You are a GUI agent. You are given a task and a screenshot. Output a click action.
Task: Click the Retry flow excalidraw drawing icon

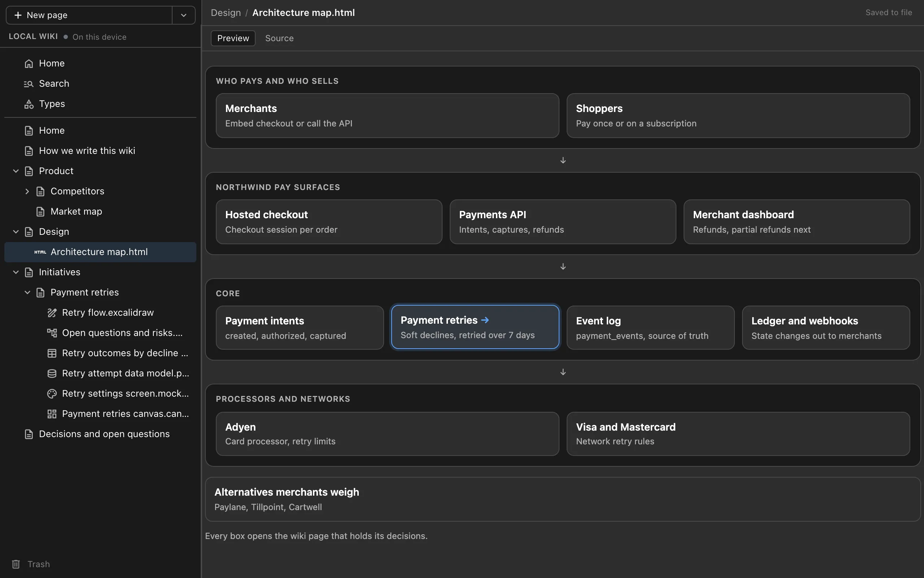click(52, 313)
